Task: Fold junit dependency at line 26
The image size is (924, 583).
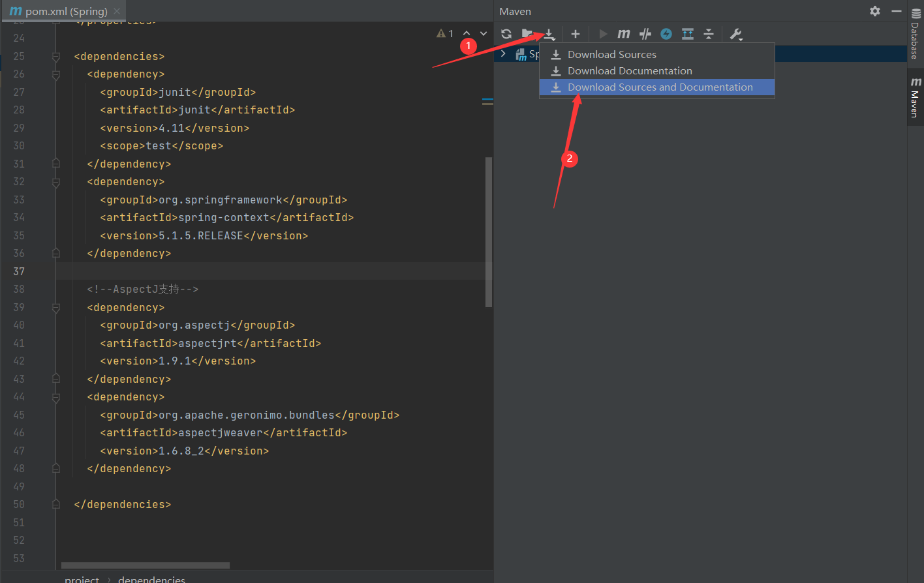Action: [56, 74]
